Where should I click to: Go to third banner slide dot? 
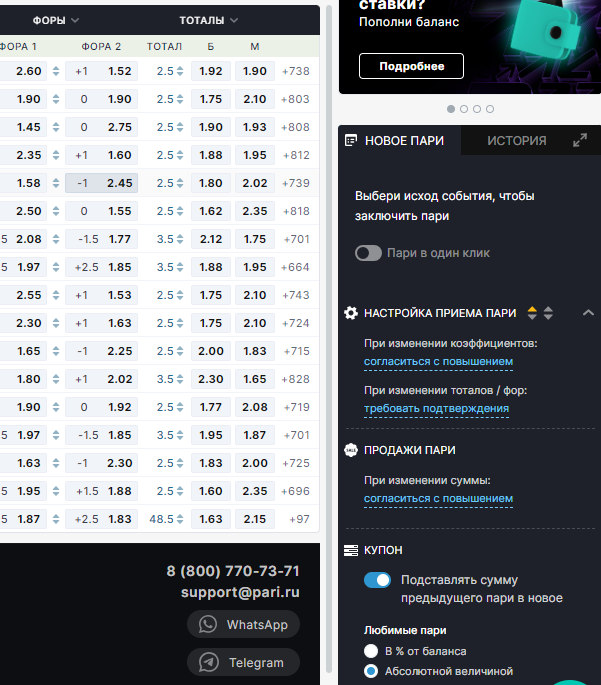[x=477, y=109]
